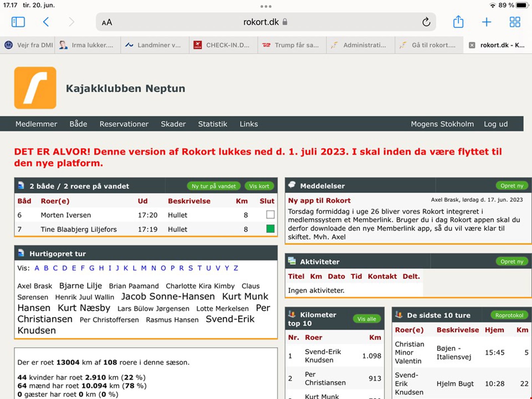Open Bøjen - Italiensvej trip entry
Screen dimensions: 532x399
(x=454, y=352)
